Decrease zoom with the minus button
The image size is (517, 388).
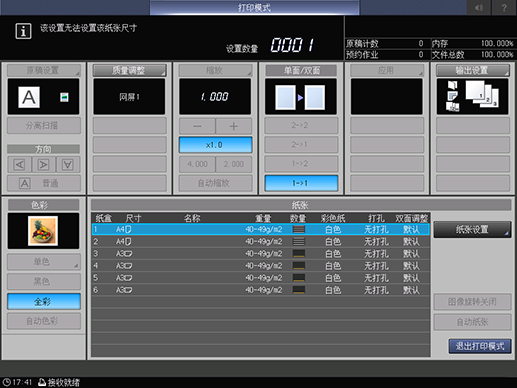pyautogui.click(x=197, y=126)
